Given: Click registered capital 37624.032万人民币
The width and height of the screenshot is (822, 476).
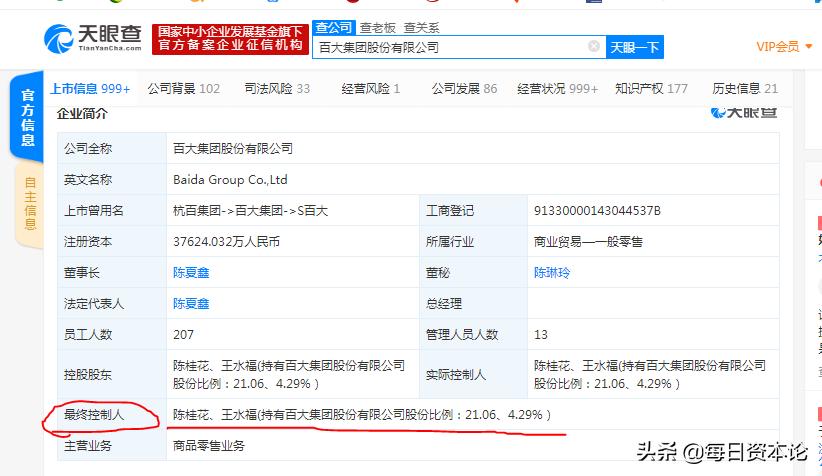Looking at the screenshot, I should tap(226, 242).
